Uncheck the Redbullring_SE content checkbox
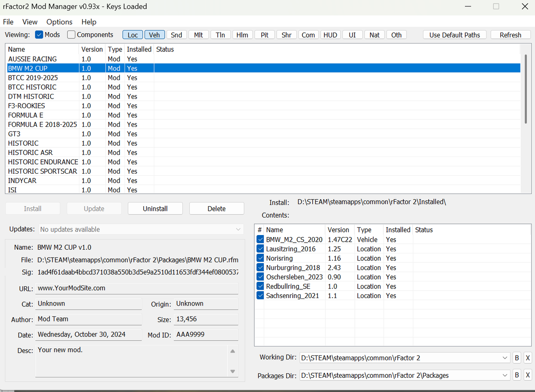 point(260,286)
